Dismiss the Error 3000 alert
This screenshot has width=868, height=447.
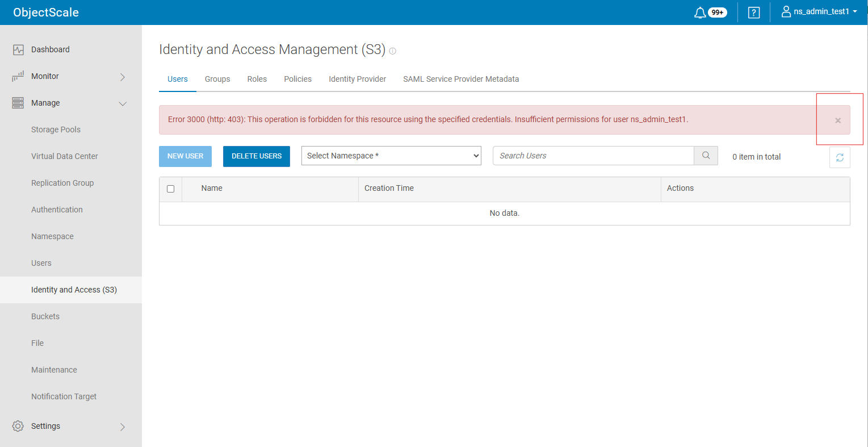coord(838,120)
